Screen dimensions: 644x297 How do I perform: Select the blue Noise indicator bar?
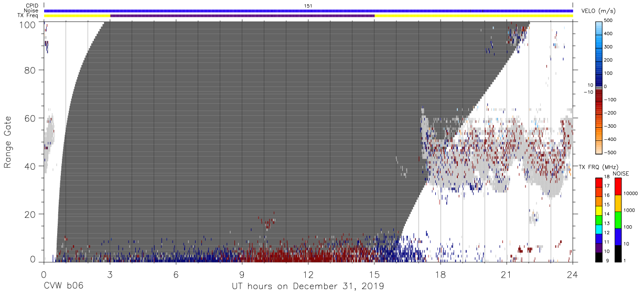pos(308,10)
